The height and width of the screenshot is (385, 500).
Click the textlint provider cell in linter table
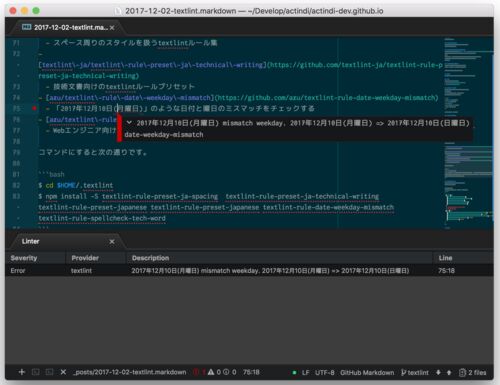pyautogui.click(x=81, y=270)
